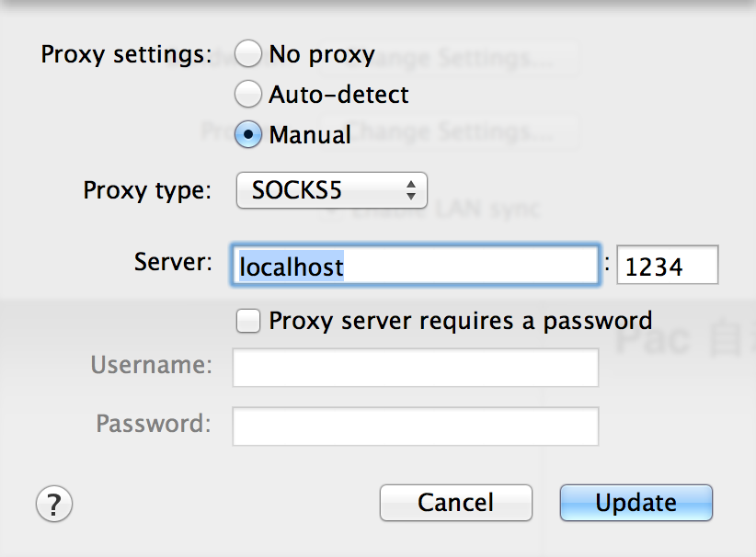The width and height of the screenshot is (756, 557).
Task: Click the Server field containing localhost
Action: 416,267
